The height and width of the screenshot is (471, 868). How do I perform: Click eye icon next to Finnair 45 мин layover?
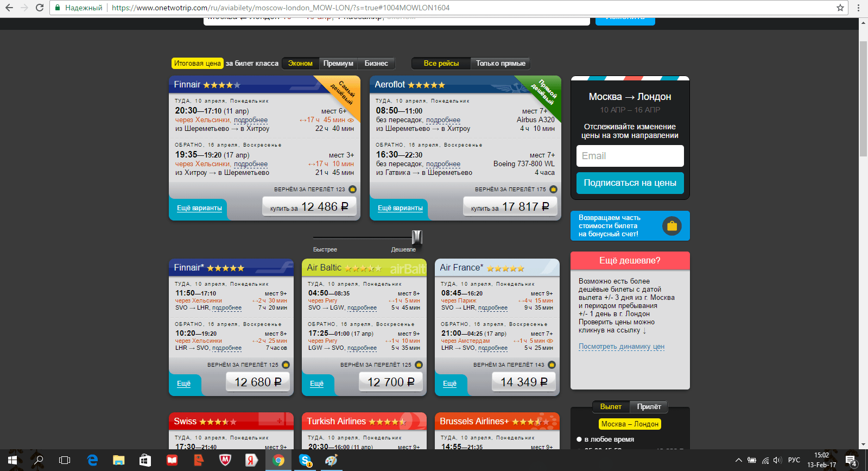click(x=351, y=120)
